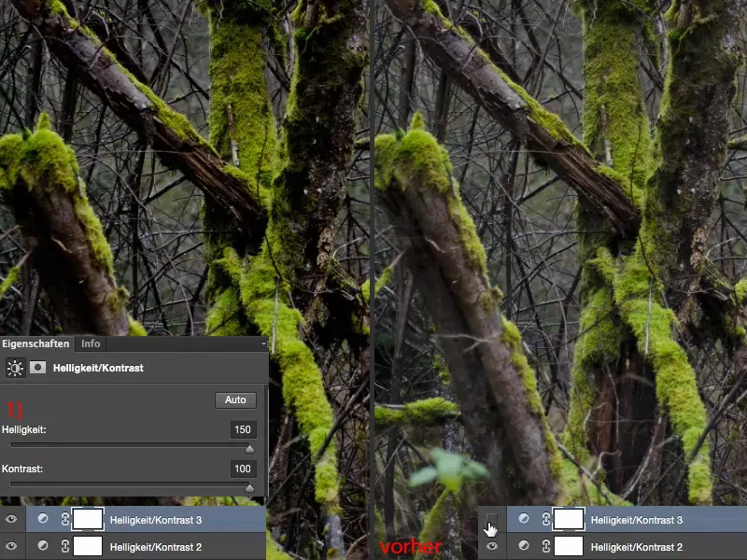Click the Helligkeit slider handle
The width and height of the screenshot is (747, 560).
tap(249, 449)
